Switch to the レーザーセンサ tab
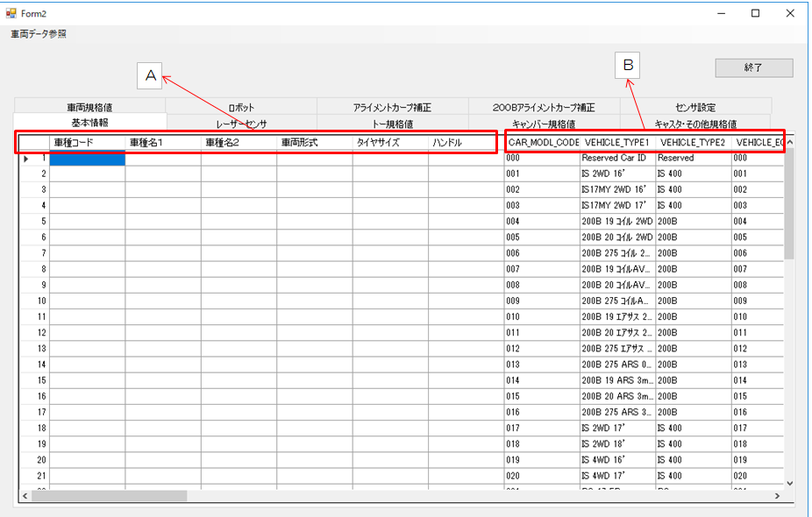 pyautogui.click(x=241, y=124)
